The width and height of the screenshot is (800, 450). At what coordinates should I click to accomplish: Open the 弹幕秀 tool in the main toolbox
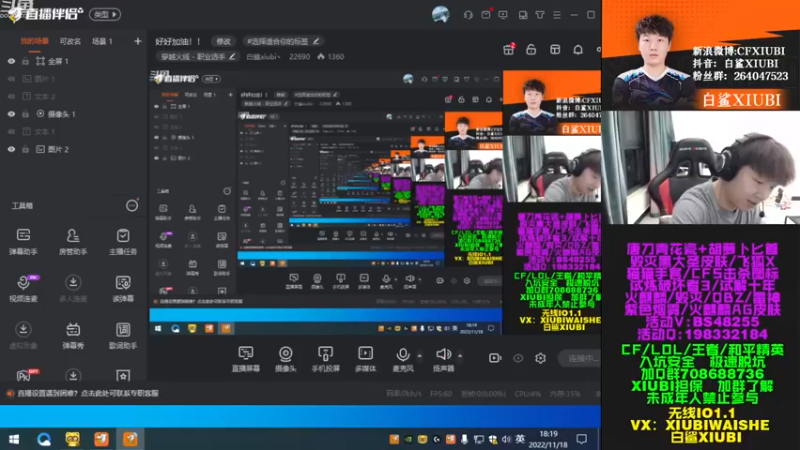[73, 335]
